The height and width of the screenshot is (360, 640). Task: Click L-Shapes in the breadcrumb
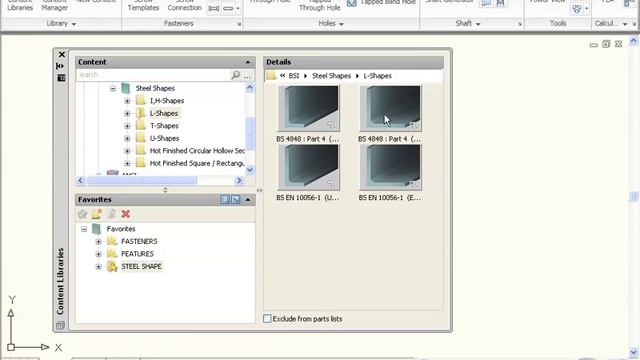[378, 76]
